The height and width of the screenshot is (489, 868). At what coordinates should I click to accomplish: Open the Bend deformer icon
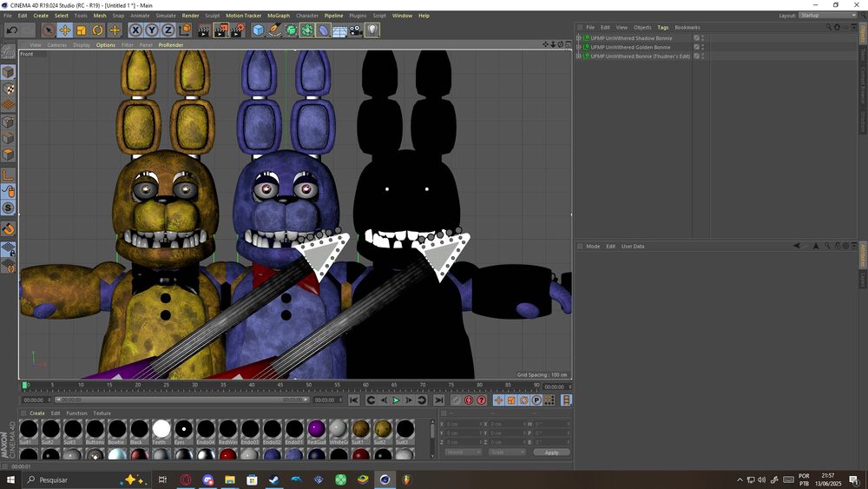click(323, 30)
